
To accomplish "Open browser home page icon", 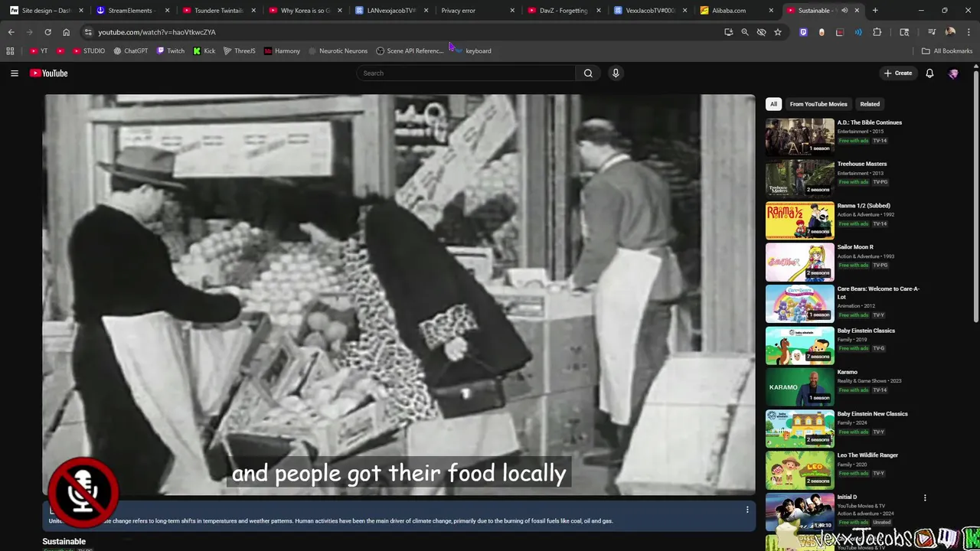I will [66, 32].
